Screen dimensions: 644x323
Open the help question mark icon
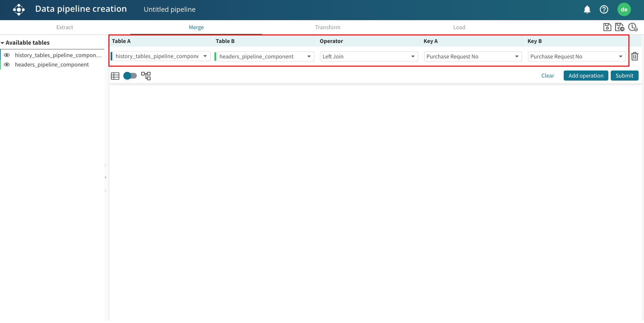pyautogui.click(x=604, y=10)
